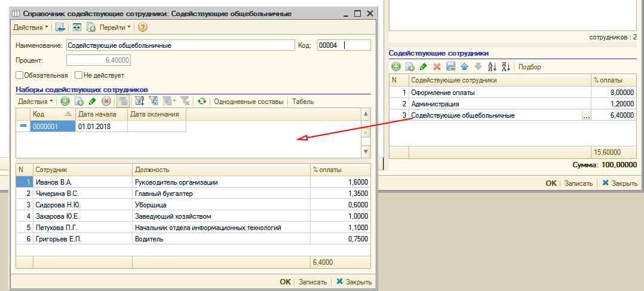Click the green add icon in sets toolbar
Viewport: 644px width, 291px height.
pos(65,102)
